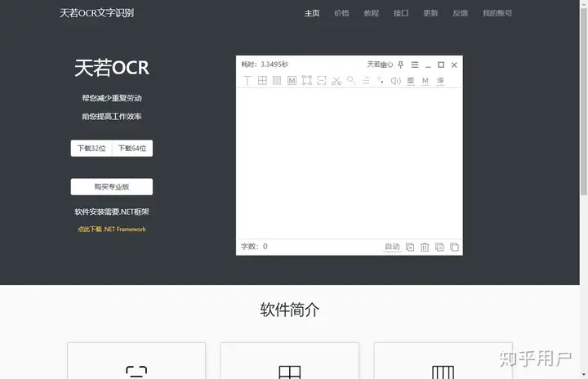588x379 pixels.
Task: Select the vertical columns recognition icon
Action: click(277, 80)
